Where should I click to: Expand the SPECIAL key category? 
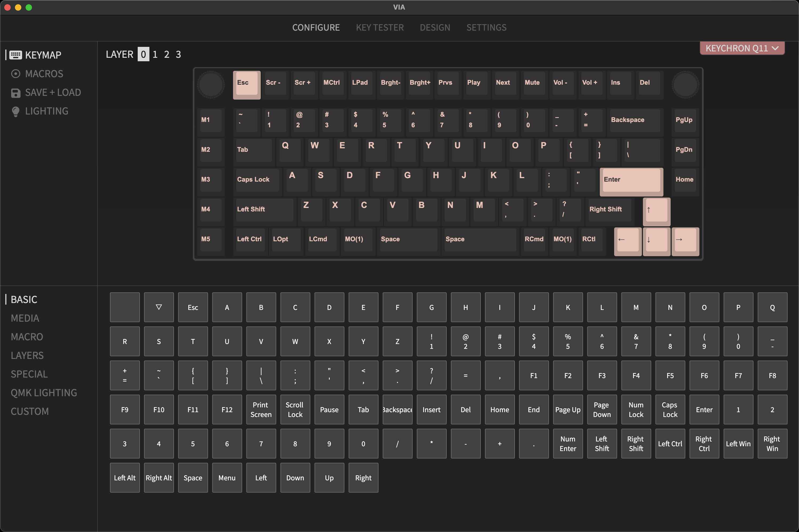(29, 374)
